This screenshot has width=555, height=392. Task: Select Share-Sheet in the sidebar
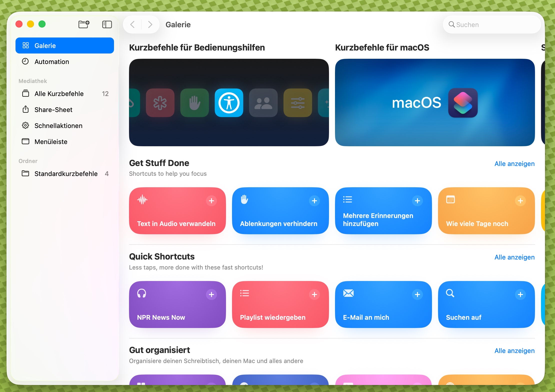click(x=65, y=109)
